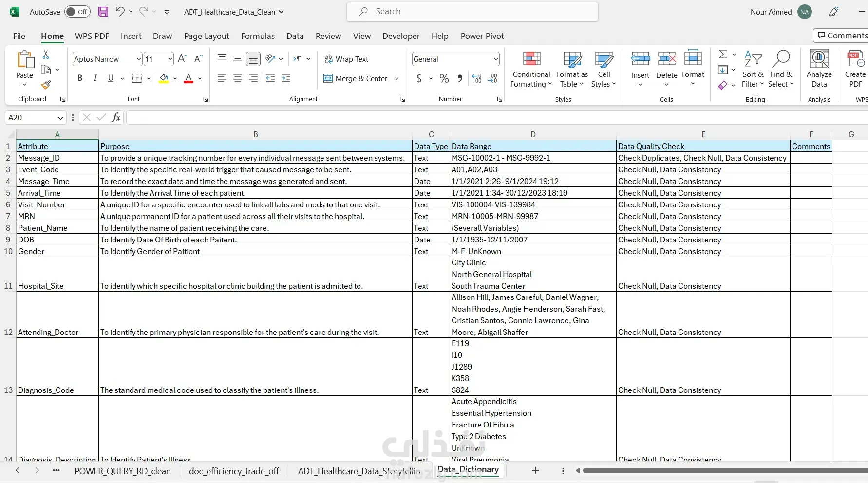Open the General number format dropdown
This screenshot has height=483, width=868.
[x=496, y=59]
